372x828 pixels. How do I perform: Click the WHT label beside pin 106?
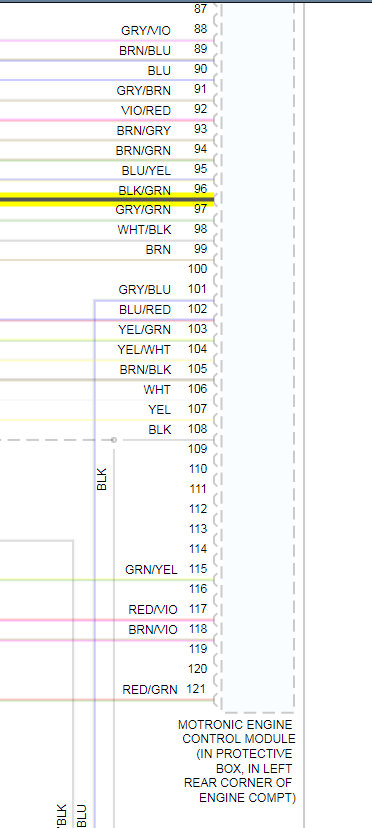(157, 390)
